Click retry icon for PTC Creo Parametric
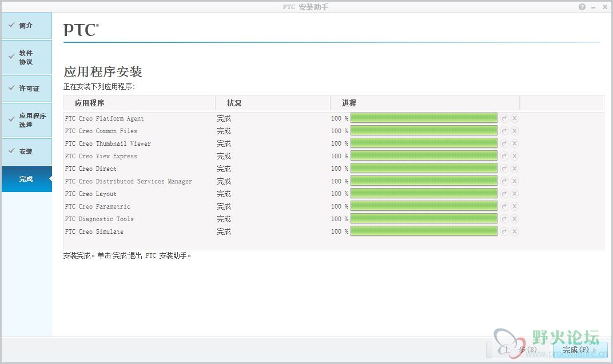 tap(504, 206)
